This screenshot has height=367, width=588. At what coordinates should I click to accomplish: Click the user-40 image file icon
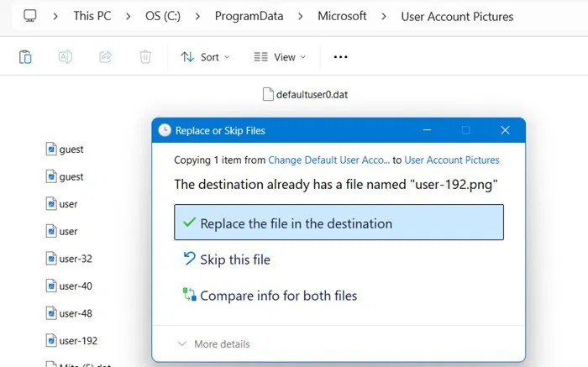[51, 286]
